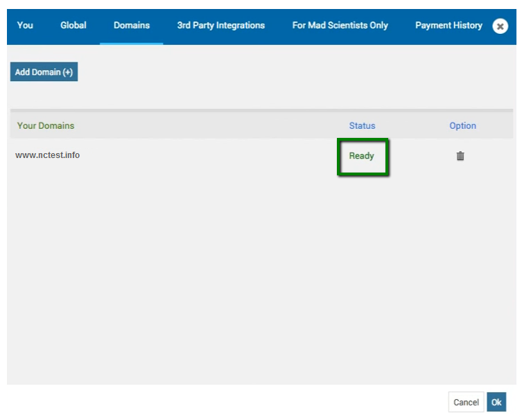Open the You tab

coord(25,25)
